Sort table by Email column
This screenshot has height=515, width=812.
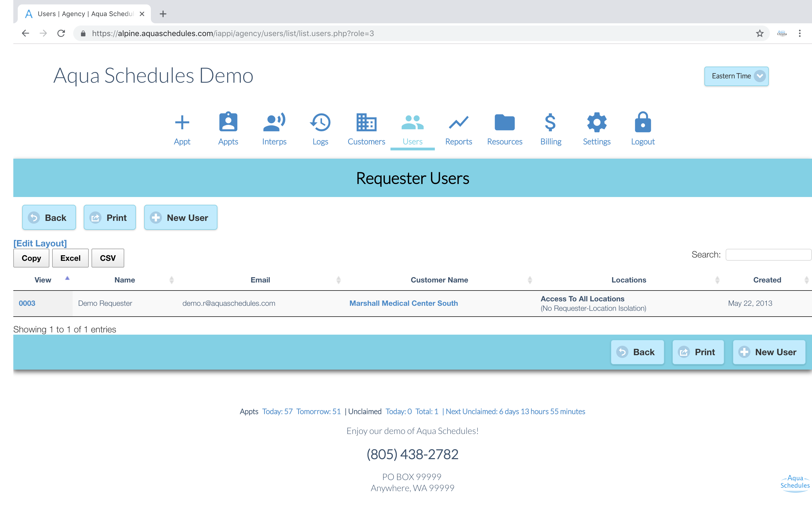tap(260, 280)
